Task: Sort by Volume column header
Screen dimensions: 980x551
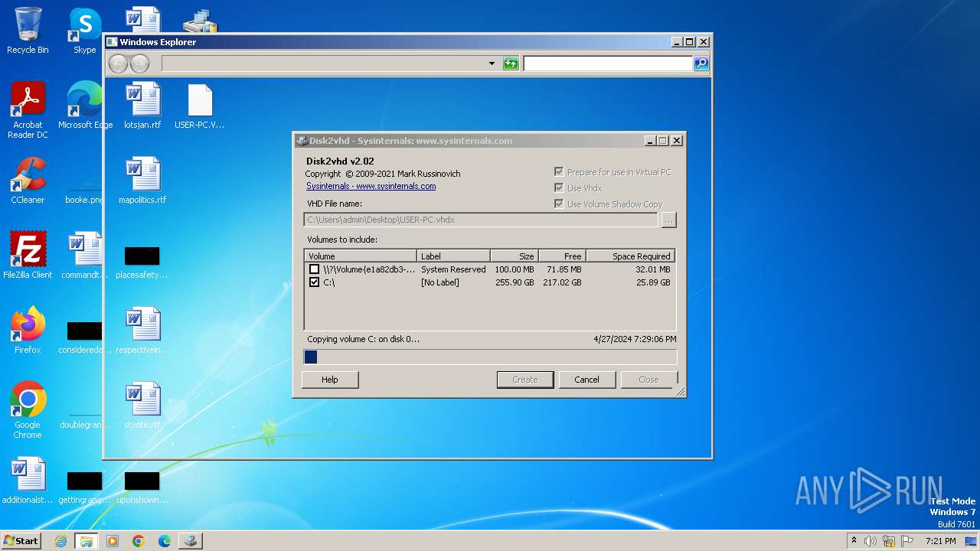Action: (x=361, y=256)
